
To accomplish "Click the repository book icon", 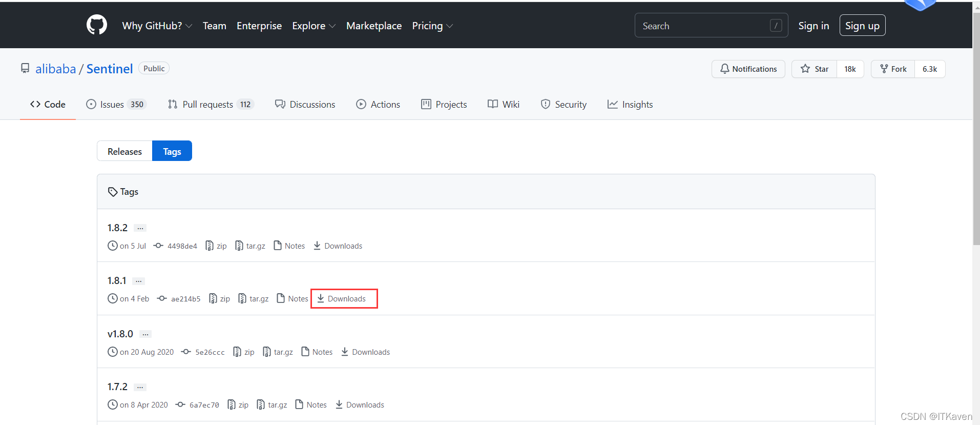I will tap(25, 68).
